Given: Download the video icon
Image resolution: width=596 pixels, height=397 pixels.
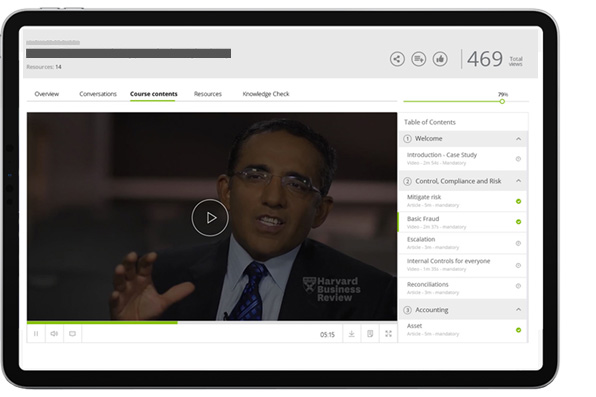Looking at the screenshot, I should pos(352,333).
